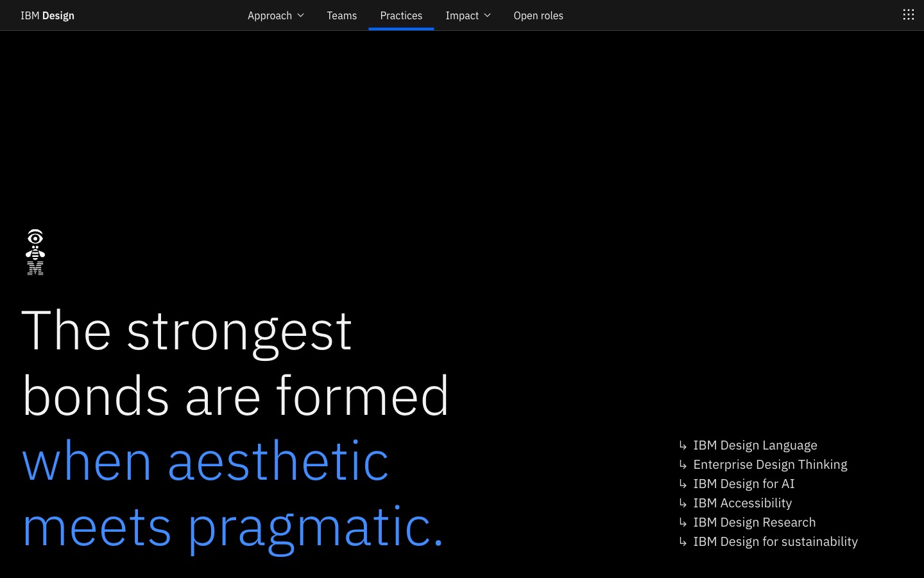Jump to IBM Design Language
The width and height of the screenshot is (924, 578).
(755, 445)
